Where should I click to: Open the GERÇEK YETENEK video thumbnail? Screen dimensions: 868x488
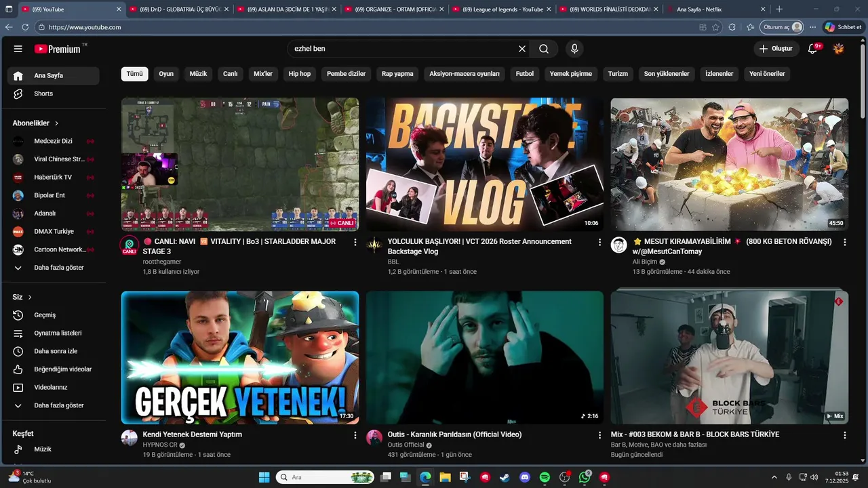click(x=240, y=358)
